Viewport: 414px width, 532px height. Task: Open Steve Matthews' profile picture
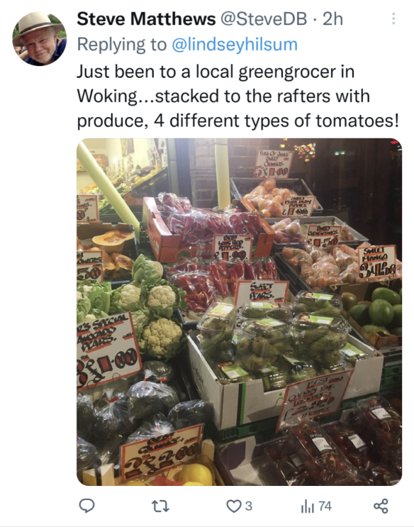[39, 39]
